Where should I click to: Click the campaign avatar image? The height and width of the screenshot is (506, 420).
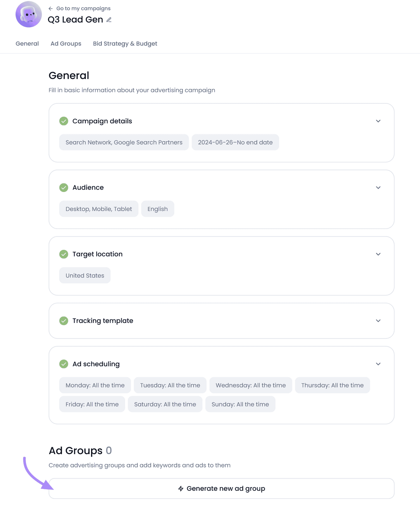(x=28, y=14)
